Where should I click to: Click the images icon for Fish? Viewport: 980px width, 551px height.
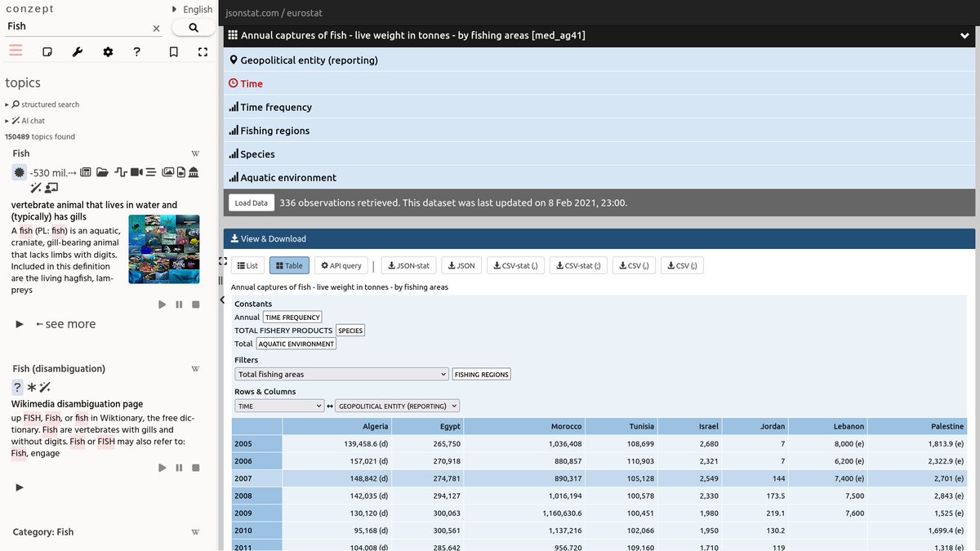coord(168,172)
